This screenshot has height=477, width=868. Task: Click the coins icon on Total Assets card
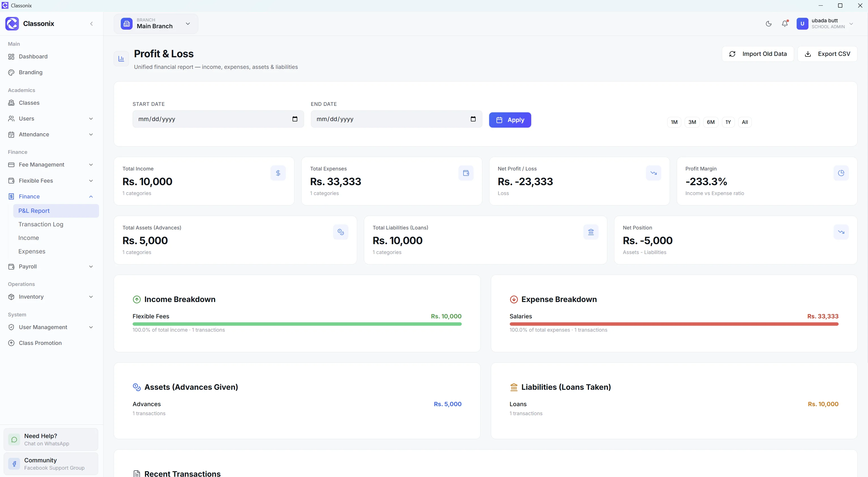point(341,232)
